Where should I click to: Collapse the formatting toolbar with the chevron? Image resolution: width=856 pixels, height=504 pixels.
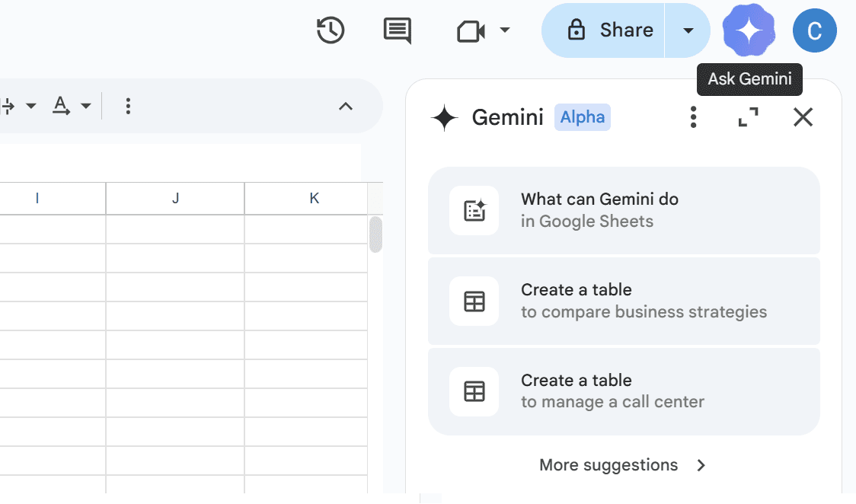347,107
